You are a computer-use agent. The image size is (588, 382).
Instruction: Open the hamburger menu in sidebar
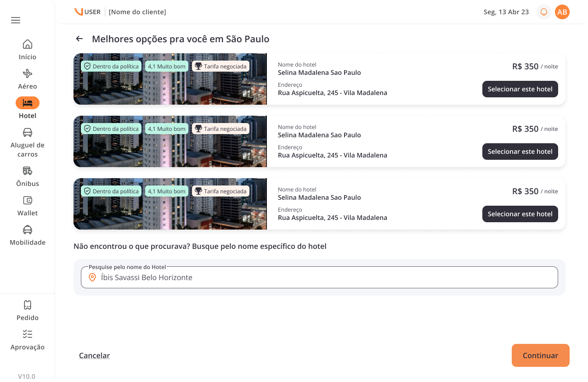16,20
